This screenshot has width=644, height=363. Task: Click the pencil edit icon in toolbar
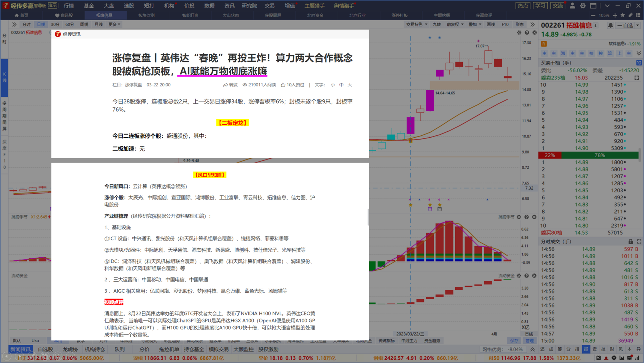coord(631,15)
